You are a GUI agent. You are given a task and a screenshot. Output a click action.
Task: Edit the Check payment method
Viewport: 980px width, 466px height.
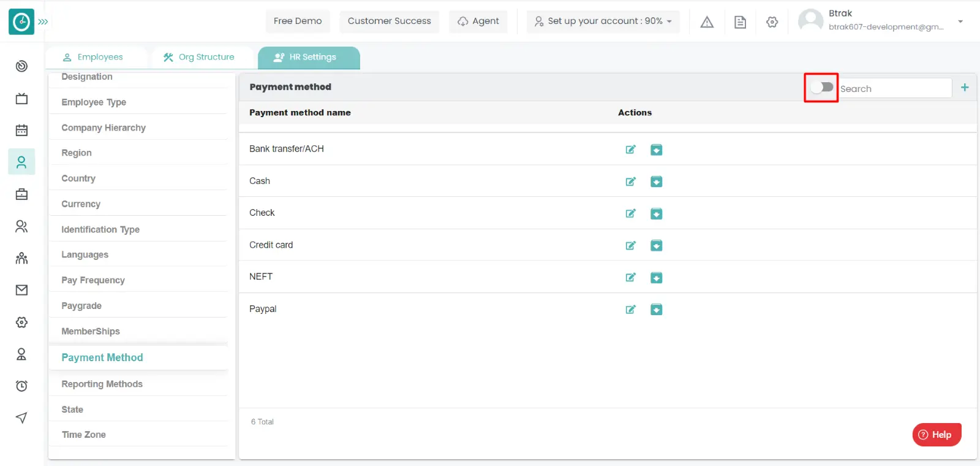[630, 213]
